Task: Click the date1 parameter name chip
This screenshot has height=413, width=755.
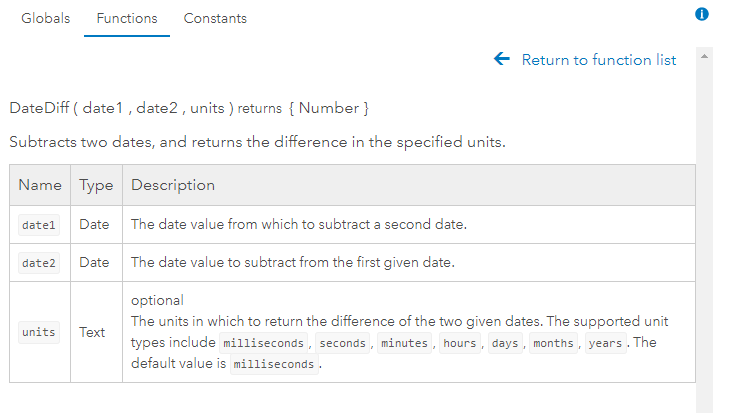Action: 39,225
